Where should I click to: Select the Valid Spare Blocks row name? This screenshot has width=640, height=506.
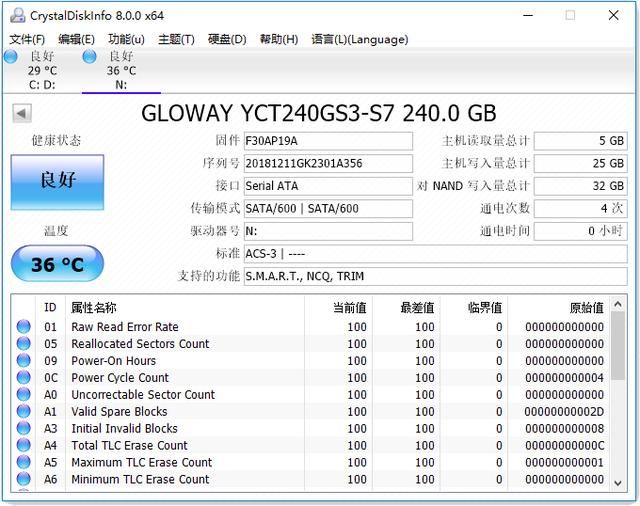[119, 411]
